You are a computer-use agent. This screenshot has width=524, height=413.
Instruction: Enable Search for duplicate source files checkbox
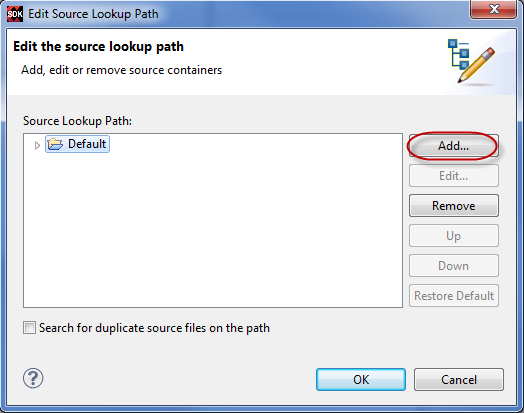pyautogui.click(x=29, y=327)
